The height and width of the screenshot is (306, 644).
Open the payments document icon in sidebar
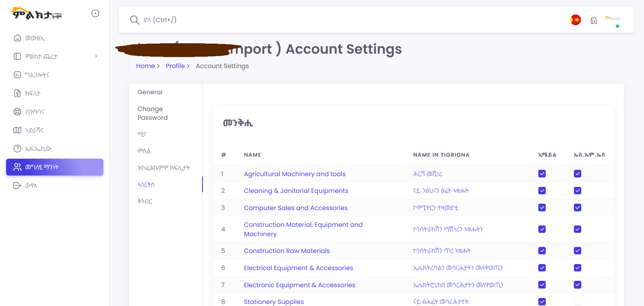17,93
